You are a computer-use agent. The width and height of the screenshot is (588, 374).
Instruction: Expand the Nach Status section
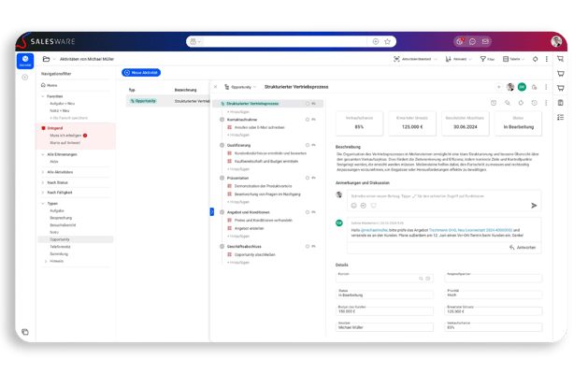tap(43, 182)
